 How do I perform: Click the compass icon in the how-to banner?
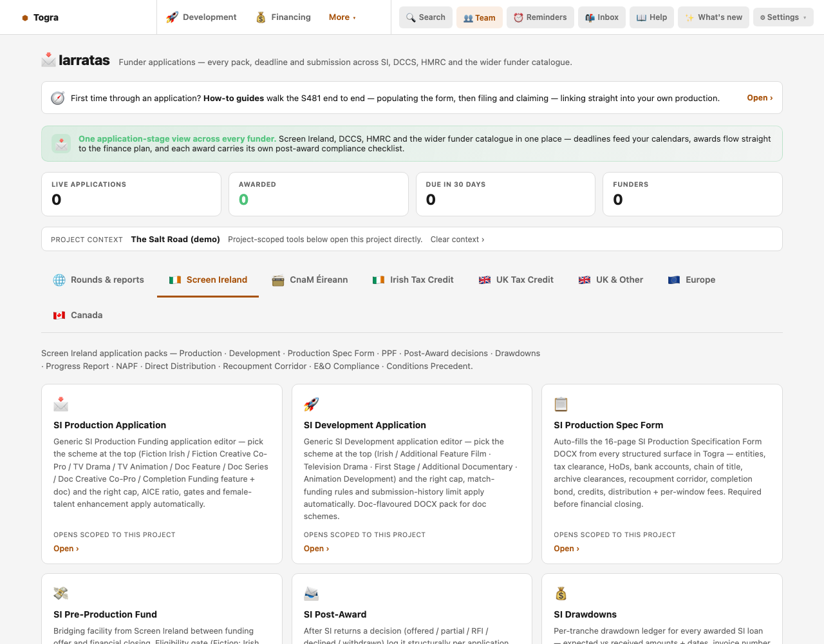(x=58, y=98)
